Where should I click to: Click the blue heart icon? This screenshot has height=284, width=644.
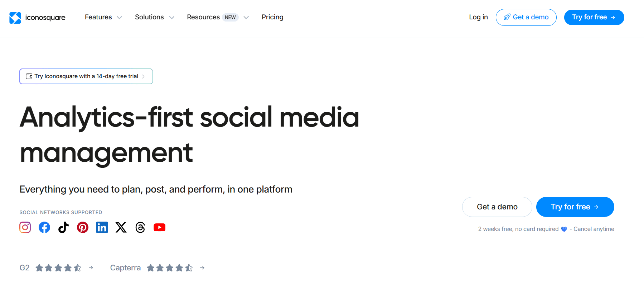(564, 229)
